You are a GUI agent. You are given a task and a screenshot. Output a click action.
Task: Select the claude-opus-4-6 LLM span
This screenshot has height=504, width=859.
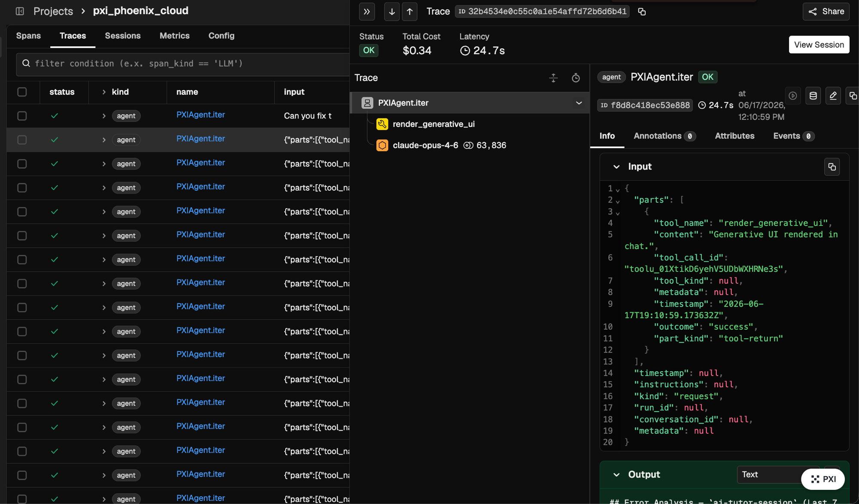(x=425, y=146)
